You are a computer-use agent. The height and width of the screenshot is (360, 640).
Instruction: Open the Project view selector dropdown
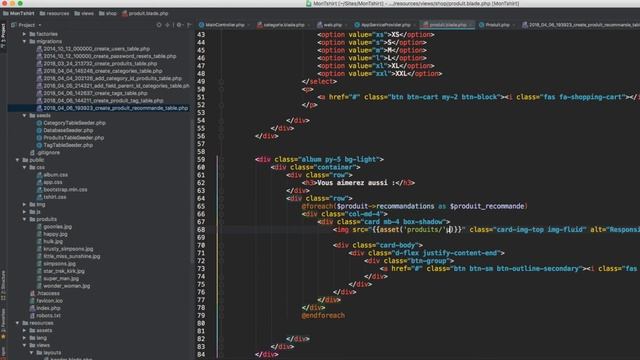click(27, 25)
